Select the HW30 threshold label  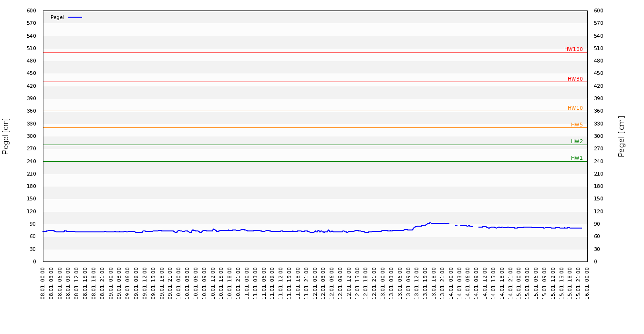575,79
